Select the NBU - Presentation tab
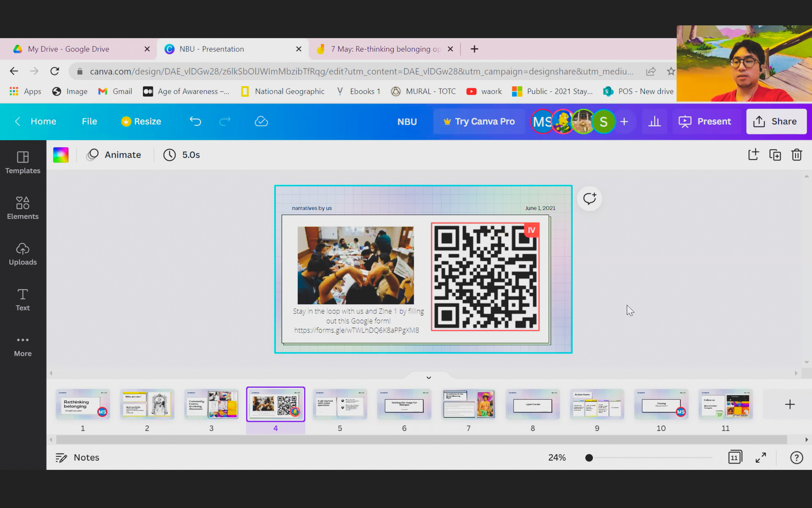This screenshot has width=812, height=508. [232, 49]
